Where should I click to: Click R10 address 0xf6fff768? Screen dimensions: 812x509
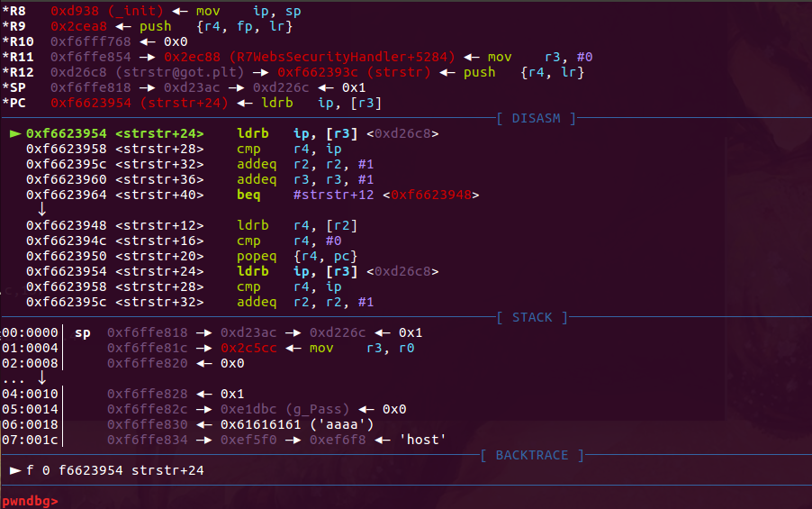click(x=91, y=41)
